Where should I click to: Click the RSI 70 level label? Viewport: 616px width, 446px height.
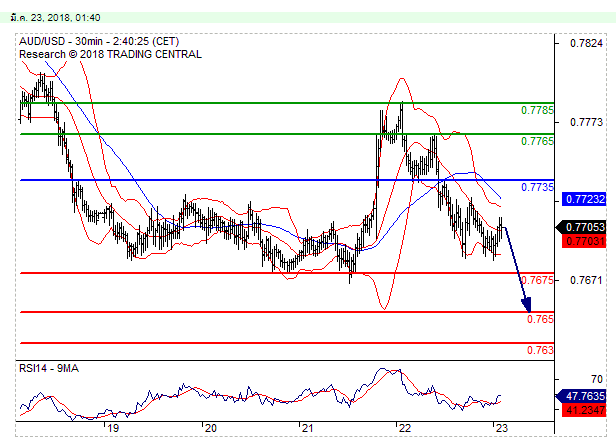[x=597, y=379]
